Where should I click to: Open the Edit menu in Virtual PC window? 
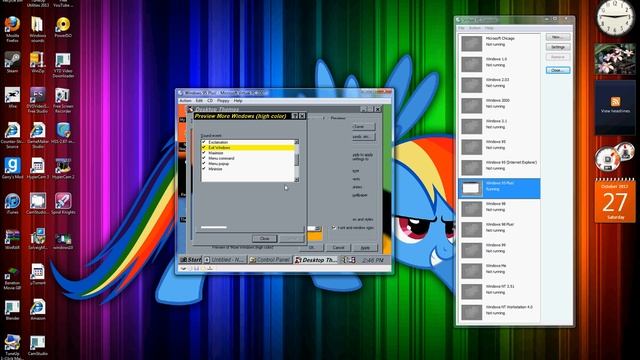click(x=199, y=100)
